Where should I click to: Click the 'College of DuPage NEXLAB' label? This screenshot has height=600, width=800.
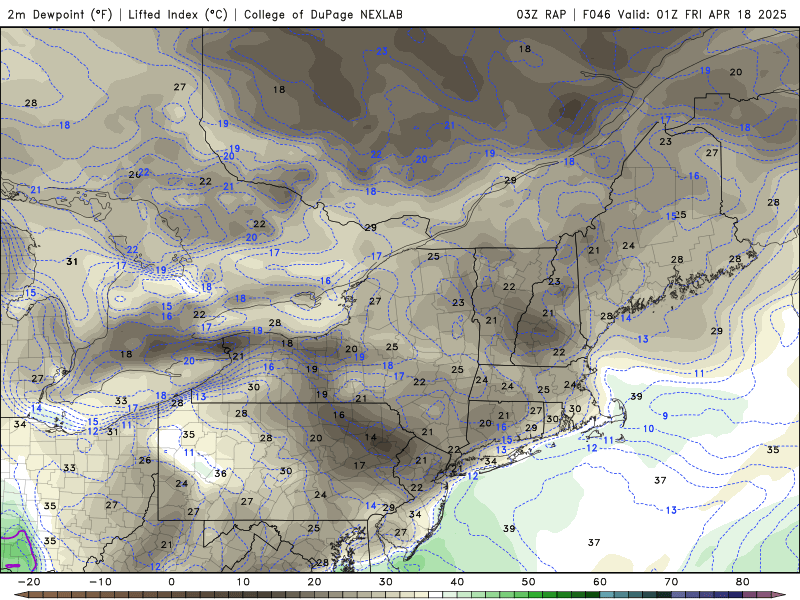point(323,14)
